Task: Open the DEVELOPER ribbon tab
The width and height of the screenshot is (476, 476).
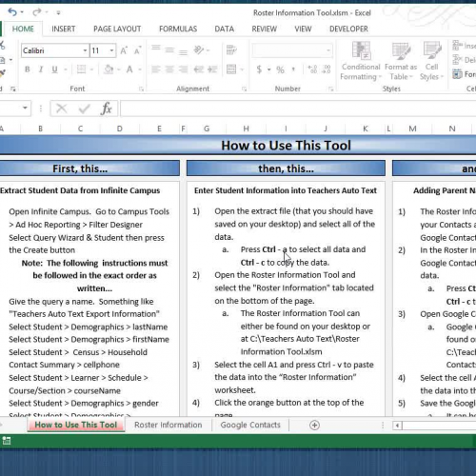Action: (348, 29)
